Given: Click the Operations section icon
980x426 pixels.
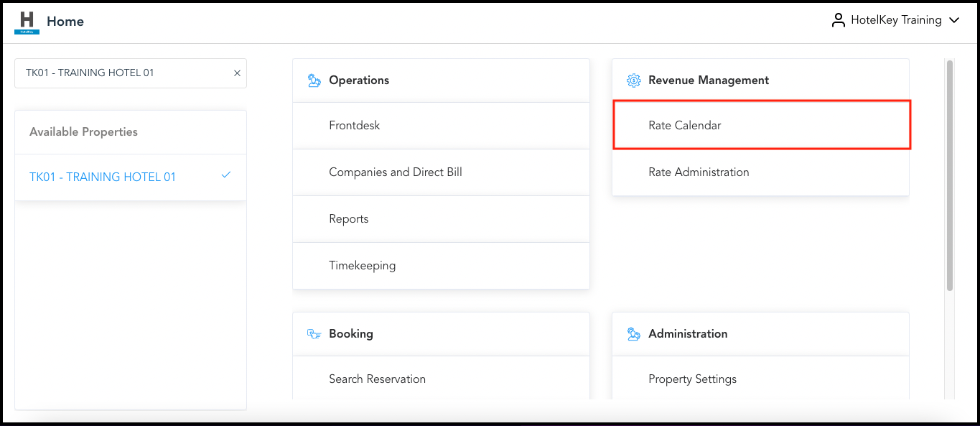Looking at the screenshot, I should coord(314,80).
